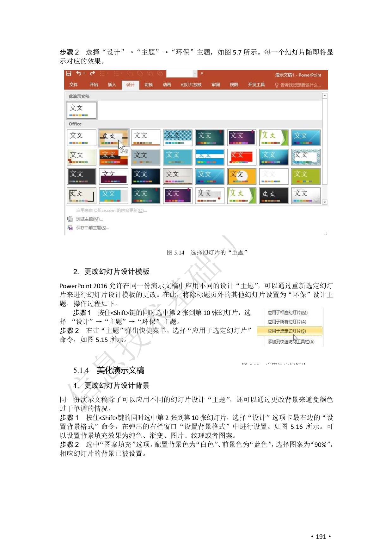Open the 审阅 tab
The width and height of the screenshot is (392, 555).
coord(216,84)
